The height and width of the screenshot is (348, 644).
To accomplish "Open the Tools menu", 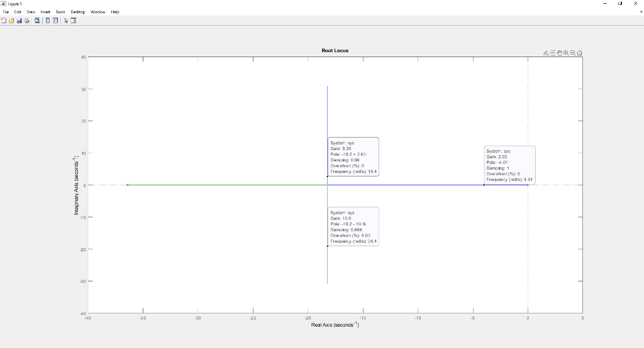I will coord(60,12).
